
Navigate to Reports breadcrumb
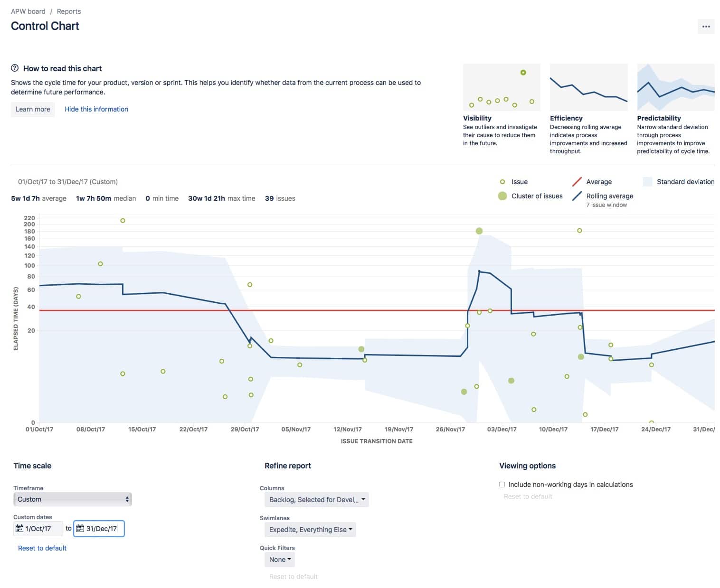coord(69,11)
